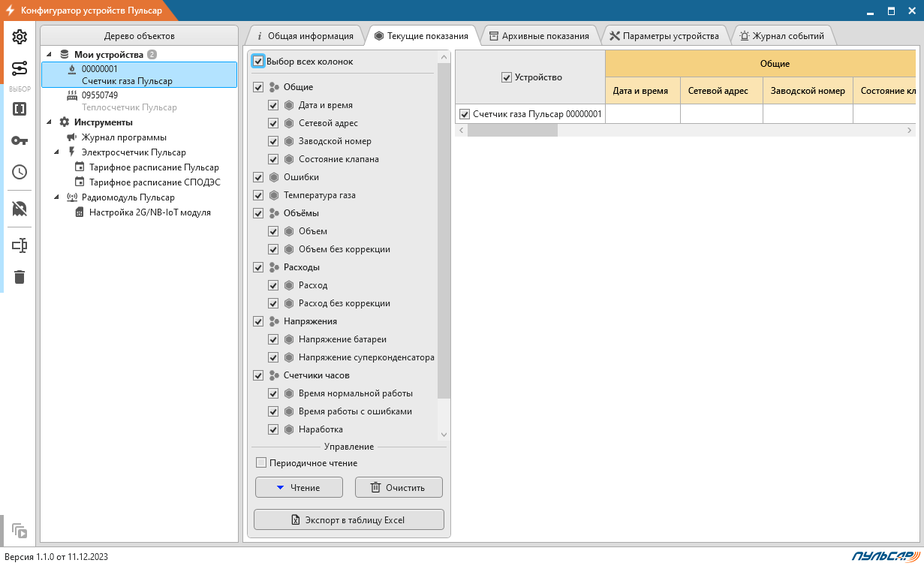Uncheck row Счетчик газа Пульсар 00000001
The width and height of the screenshot is (924, 566).
(x=465, y=114)
